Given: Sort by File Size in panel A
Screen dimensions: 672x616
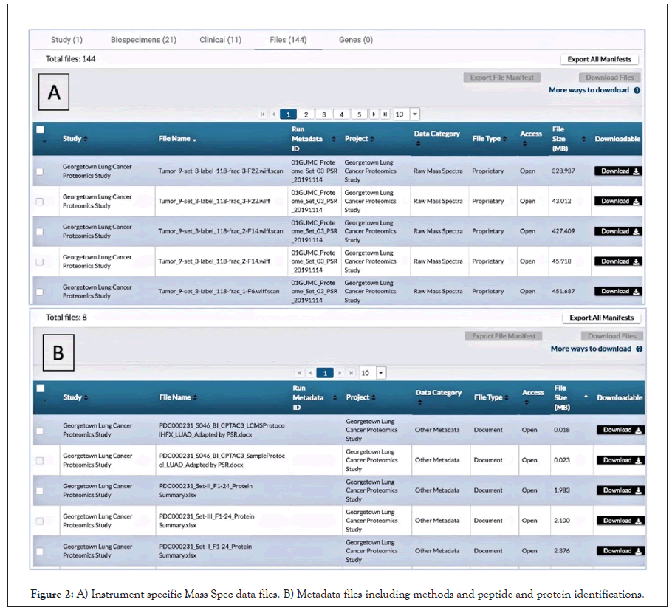Looking at the screenshot, I should point(584,139).
